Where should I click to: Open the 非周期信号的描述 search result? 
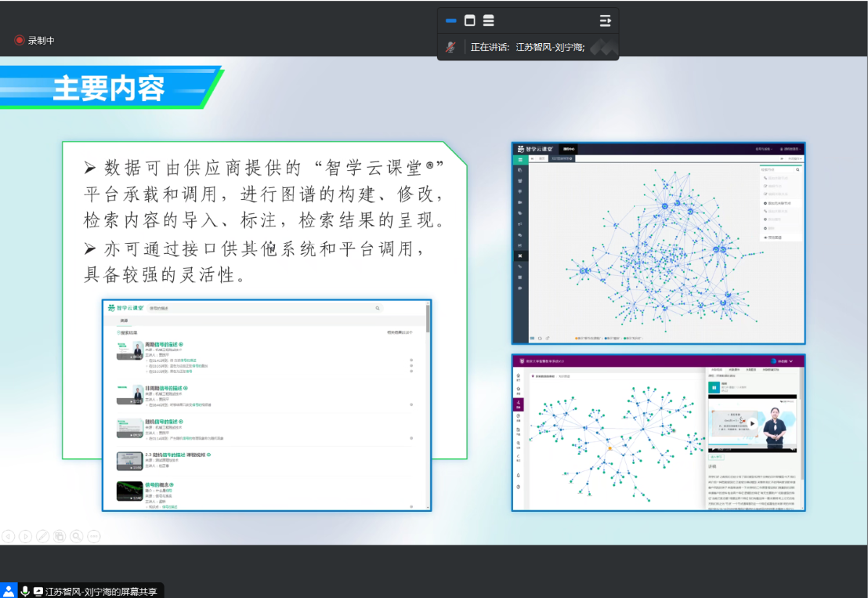tap(166, 388)
